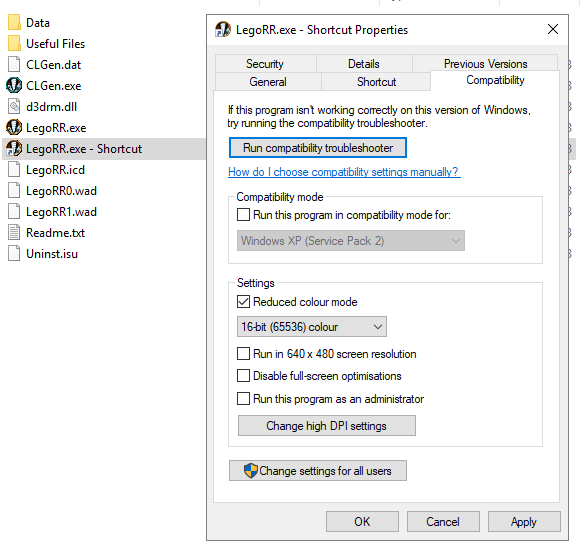Viewport: 585px width, 556px height.
Task: Click Run compatibility troubleshooter button
Action: pyautogui.click(x=318, y=148)
